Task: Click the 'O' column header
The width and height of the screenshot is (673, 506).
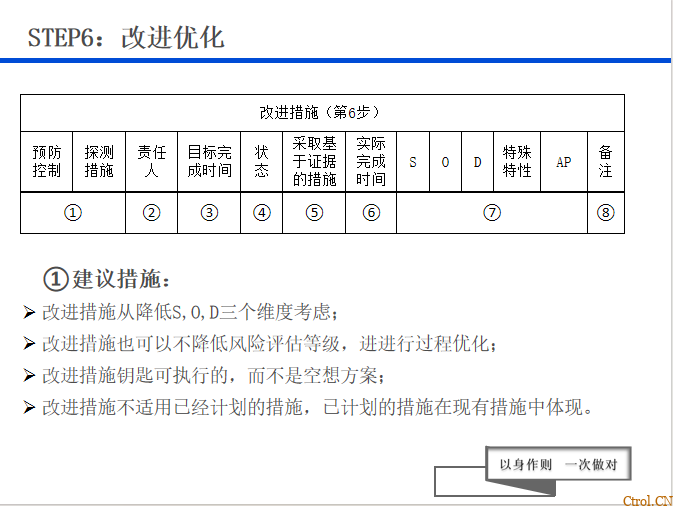Action: (x=446, y=161)
